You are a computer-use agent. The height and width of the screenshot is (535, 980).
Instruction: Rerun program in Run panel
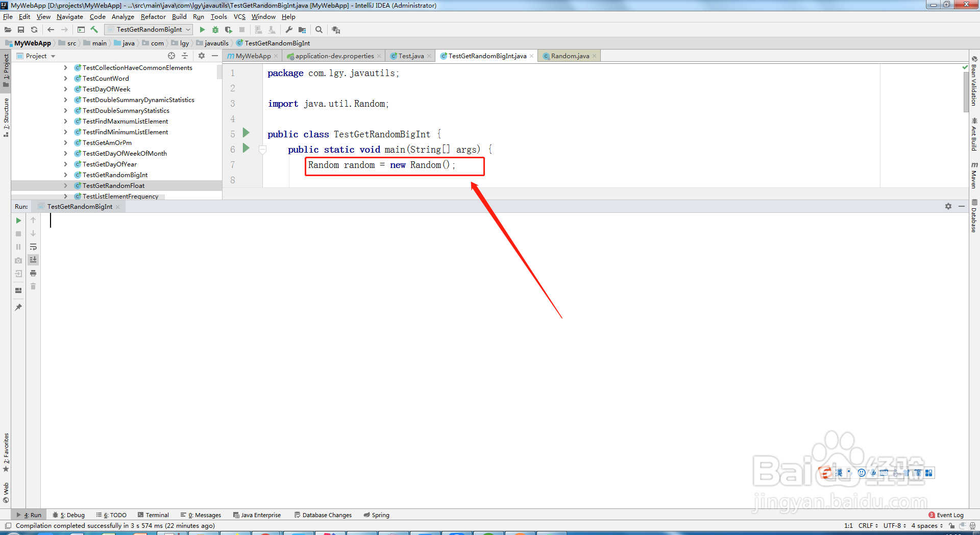[x=18, y=221]
